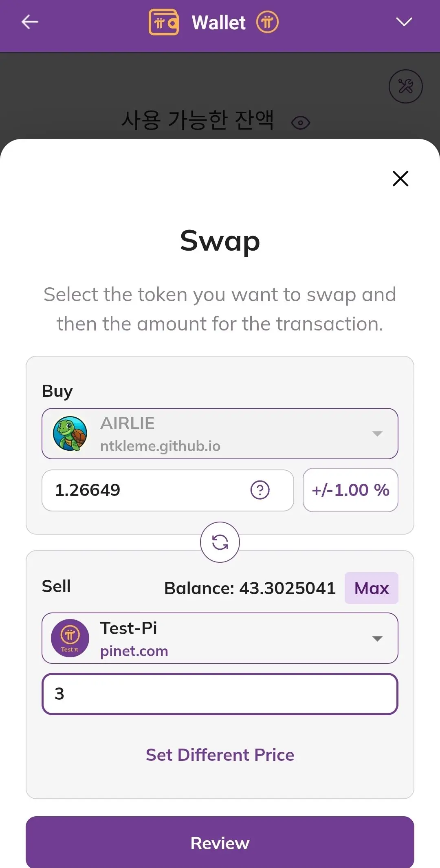
Task: Adjust the +/-1.00 % slippage setting
Action: click(350, 490)
